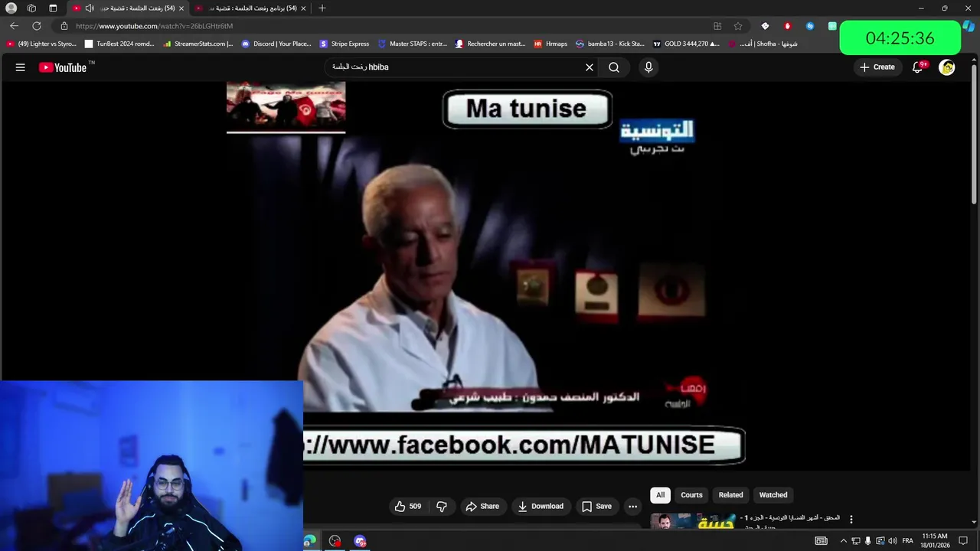Open the clock showing 11:15 AM
The height and width of the screenshot is (551, 980).
tap(935, 541)
